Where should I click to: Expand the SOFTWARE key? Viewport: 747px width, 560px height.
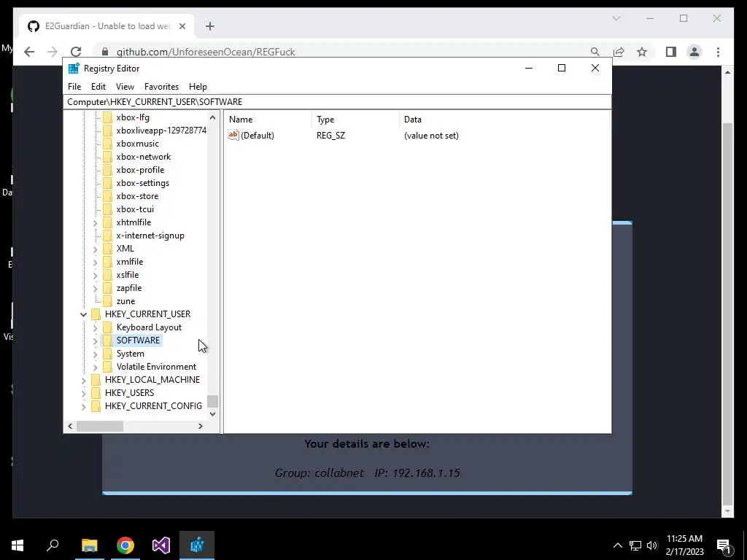pyautogui.click(x=95, y=341)
